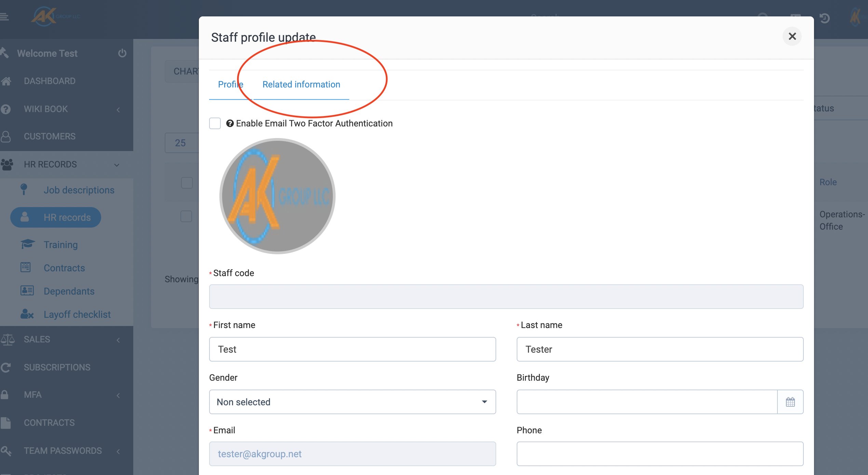
Task: Click the staff profile picture thumbnail
Action: click(277, 196)
